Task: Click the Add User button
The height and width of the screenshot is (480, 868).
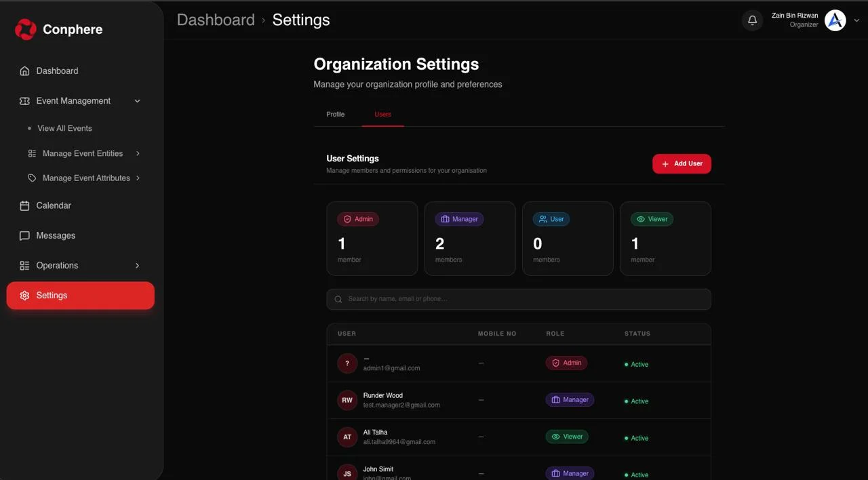Action: pos(682,163)
